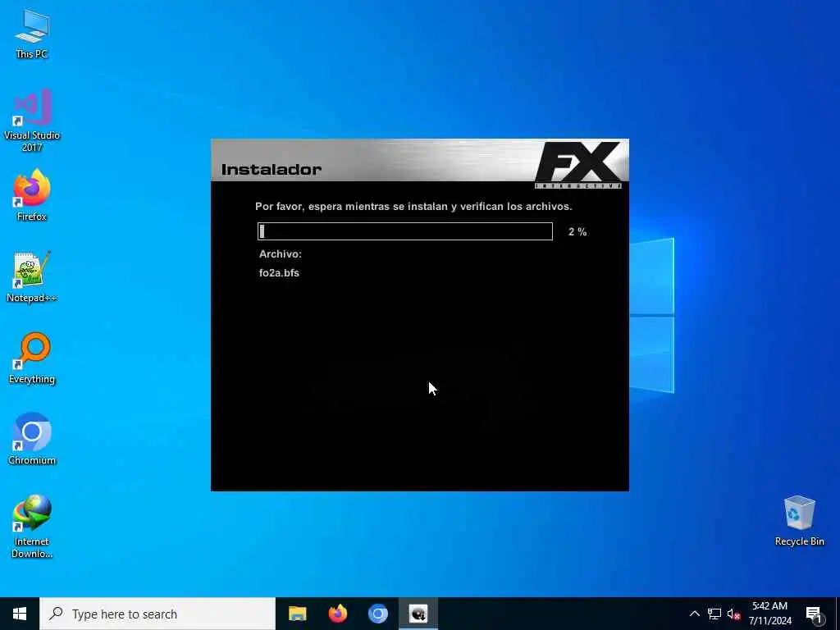Launch Visual Studio 2017 shortcut
840x630 pixels.
pos(32,120)
